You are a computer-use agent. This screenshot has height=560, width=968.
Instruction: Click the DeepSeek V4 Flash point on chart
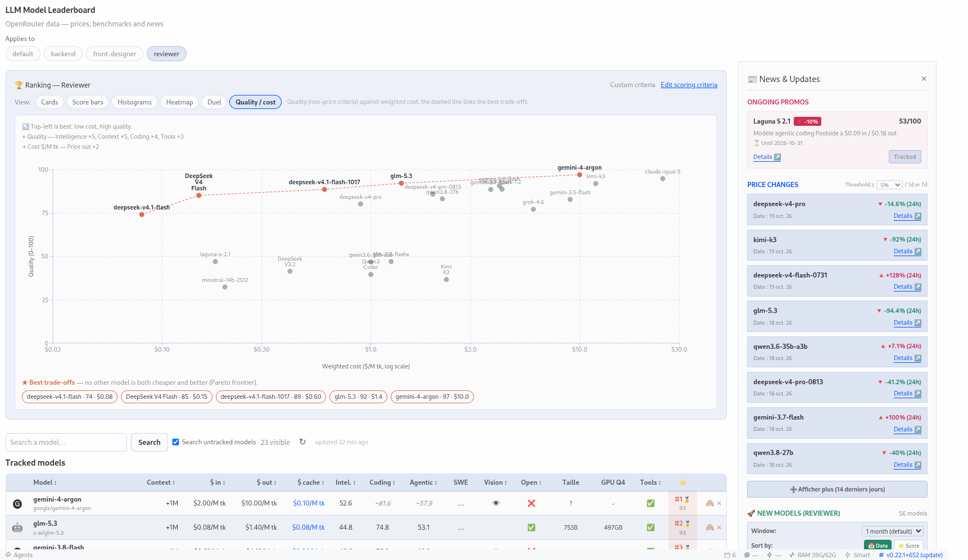[x=198, y=195]
